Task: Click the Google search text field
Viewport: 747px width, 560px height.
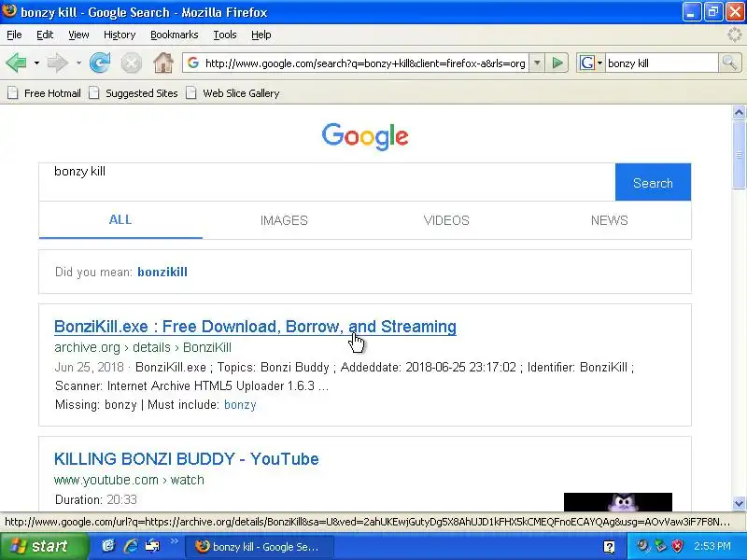Action: tap(327, 182)
